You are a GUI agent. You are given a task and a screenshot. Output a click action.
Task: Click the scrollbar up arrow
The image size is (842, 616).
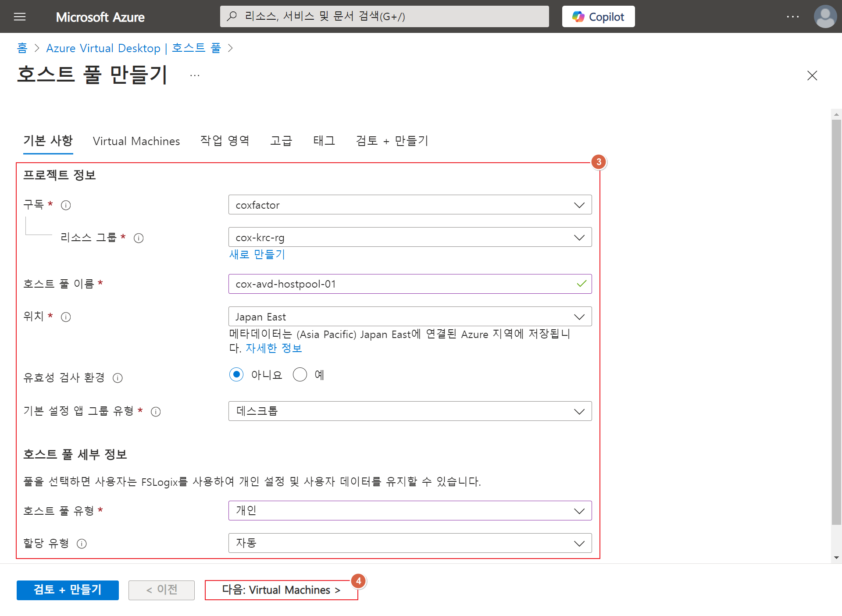pyautogui.click(x=836, y=114)
